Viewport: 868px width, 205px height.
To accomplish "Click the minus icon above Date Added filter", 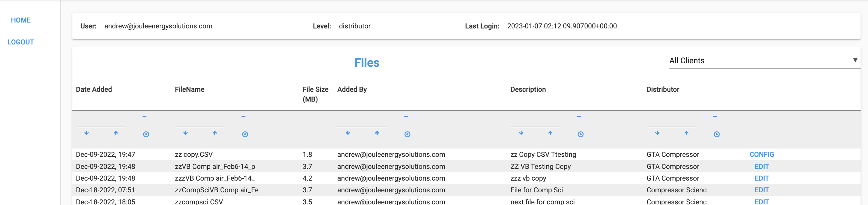I will pyautogui.click(x=144, y=116).
